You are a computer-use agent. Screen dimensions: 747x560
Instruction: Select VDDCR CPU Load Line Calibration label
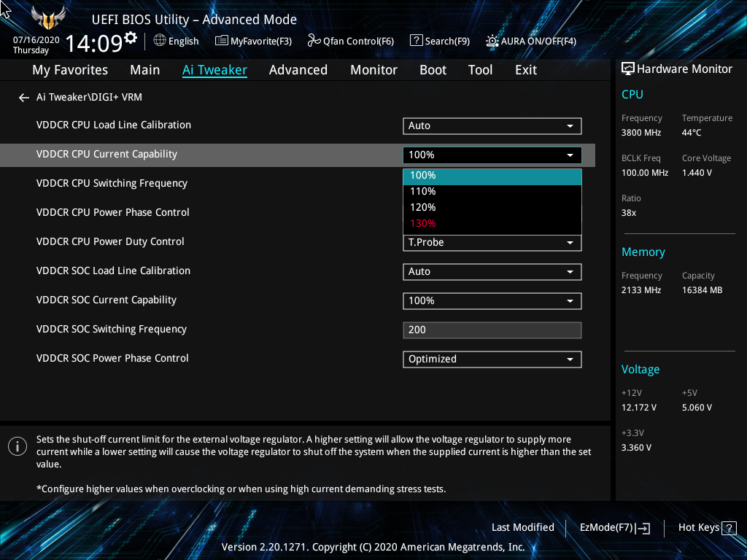click(113, 125)
